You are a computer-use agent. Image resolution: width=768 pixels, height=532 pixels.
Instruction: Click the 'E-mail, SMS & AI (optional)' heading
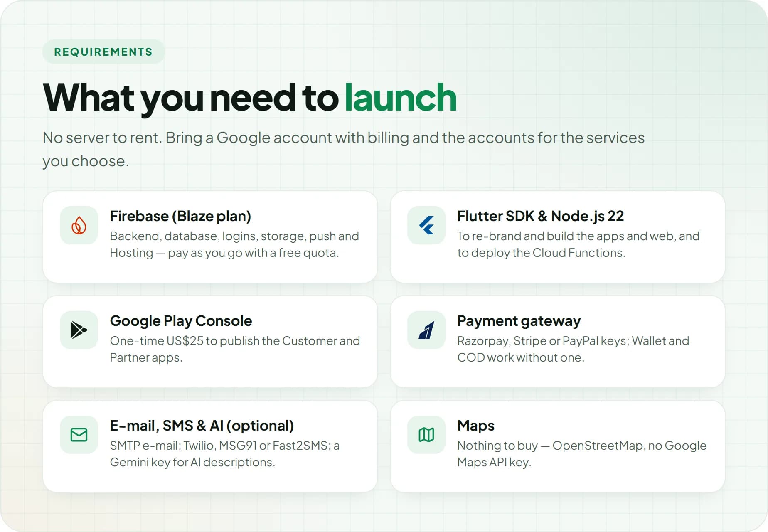(202, 426)
